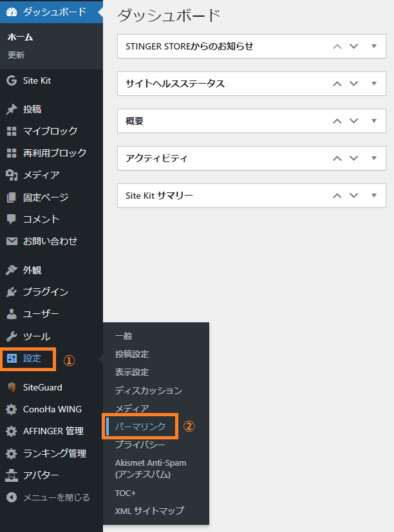Click the Site Kit サマリー heading text

coord(159,196)
